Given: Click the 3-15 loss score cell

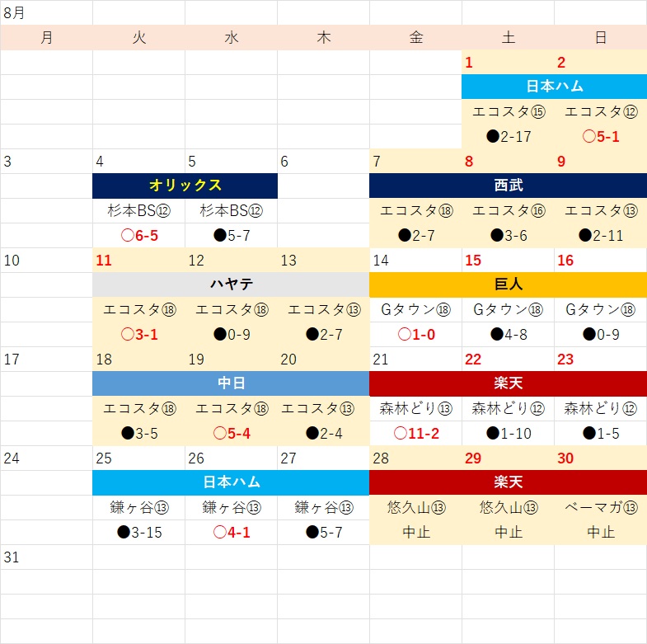Looking at the screenshot, I should pyautogui.click(x=139, y=533).
